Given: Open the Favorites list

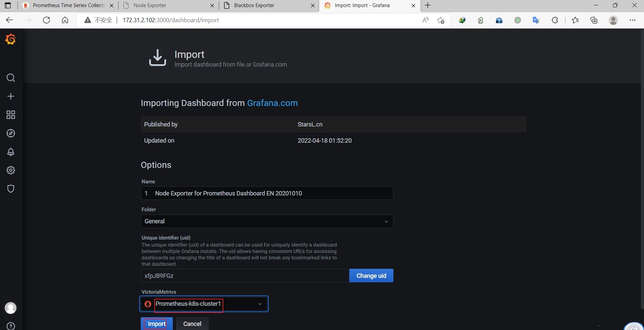Looking at the screenshot, I should [575, 20].
